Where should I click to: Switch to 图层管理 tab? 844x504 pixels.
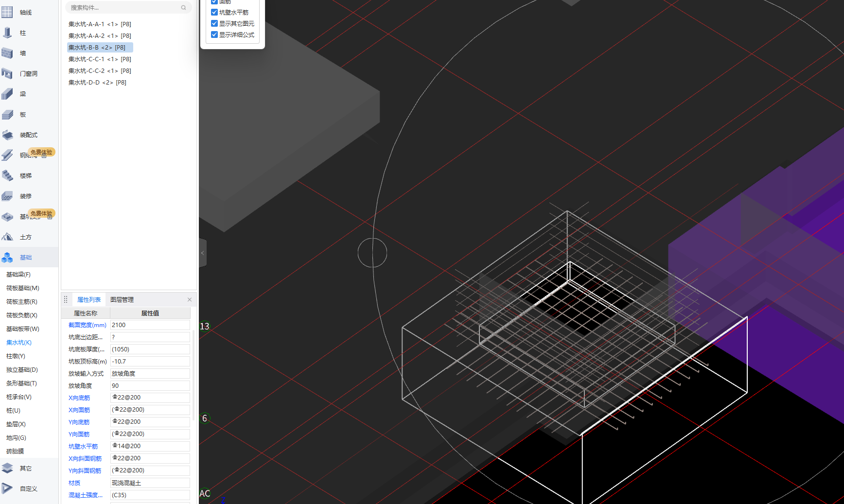click(x=122, y=299)
